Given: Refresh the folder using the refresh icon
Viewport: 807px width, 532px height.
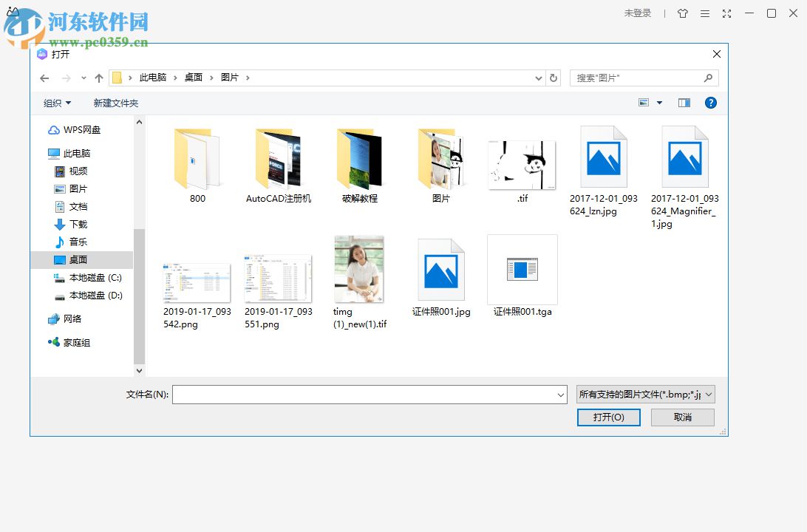Looking at the screenshot, I should [554, 78].
